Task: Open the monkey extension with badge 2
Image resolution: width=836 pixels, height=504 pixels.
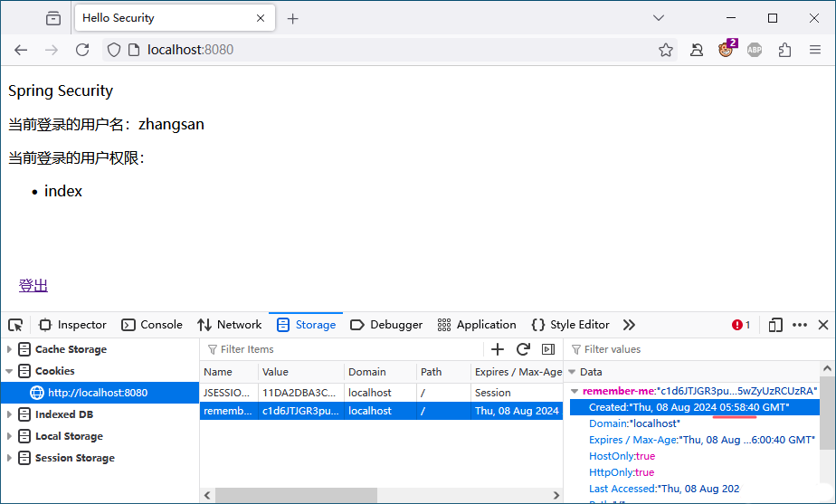Action: click(x=727, y=49)
